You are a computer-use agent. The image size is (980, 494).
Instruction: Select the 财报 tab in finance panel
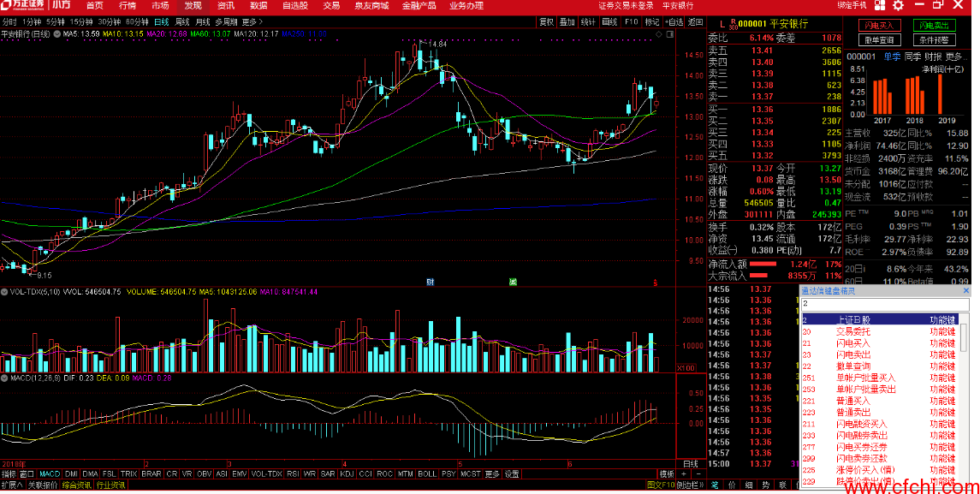pos(933,57)
